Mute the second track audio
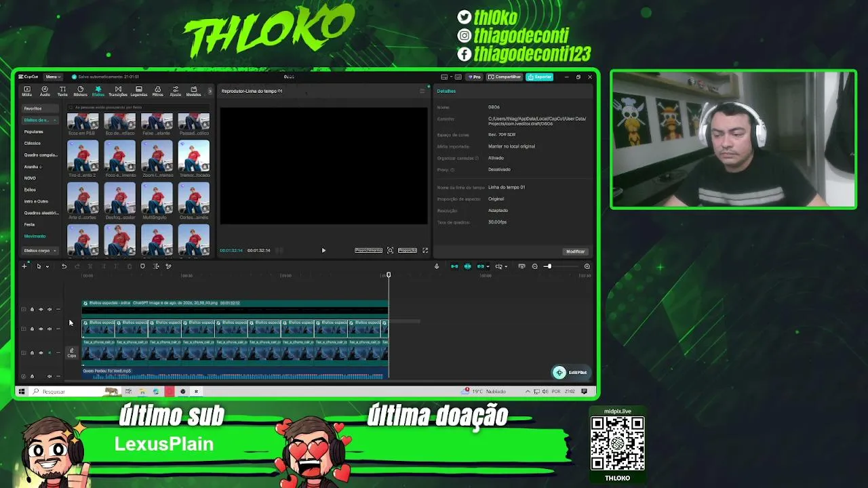 pyautogui.click(x=50, y=329)
